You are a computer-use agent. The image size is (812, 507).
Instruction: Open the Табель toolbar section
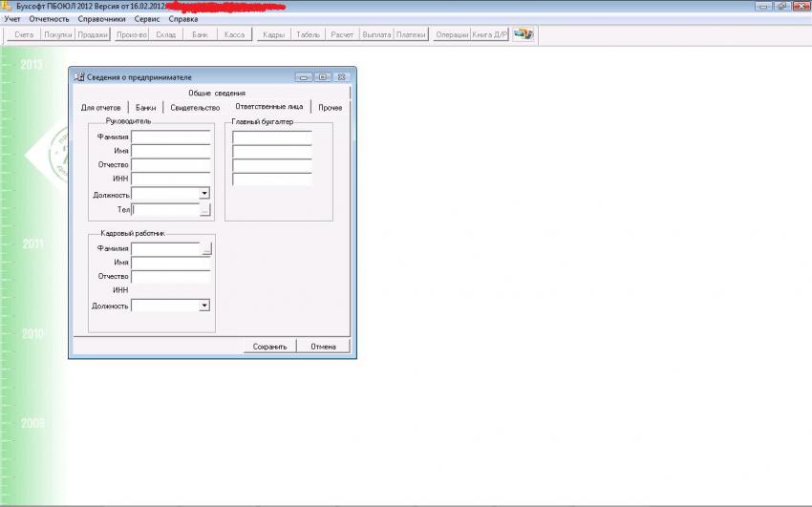(308, 34)
